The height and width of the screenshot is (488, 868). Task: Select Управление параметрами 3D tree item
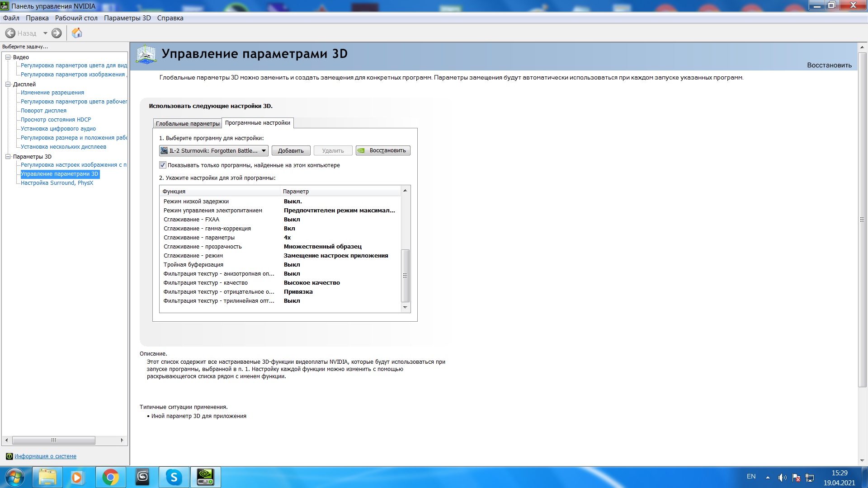(60, 174)
